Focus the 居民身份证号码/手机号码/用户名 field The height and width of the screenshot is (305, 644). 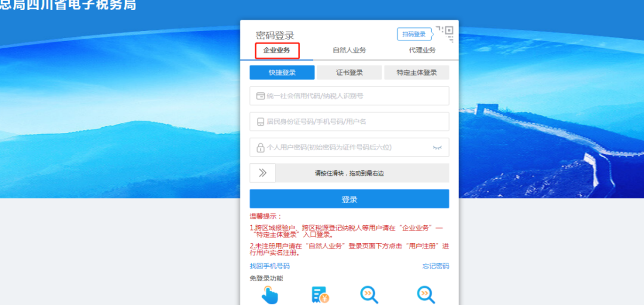tap(349, 122)
